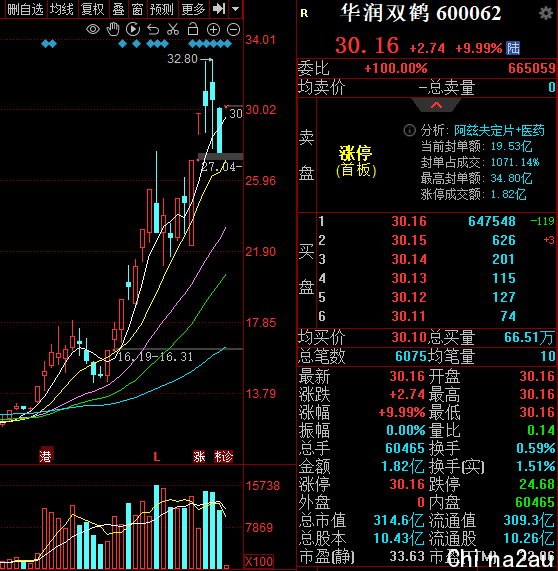Select buy level 4 price 30.13

pos(409,278)
